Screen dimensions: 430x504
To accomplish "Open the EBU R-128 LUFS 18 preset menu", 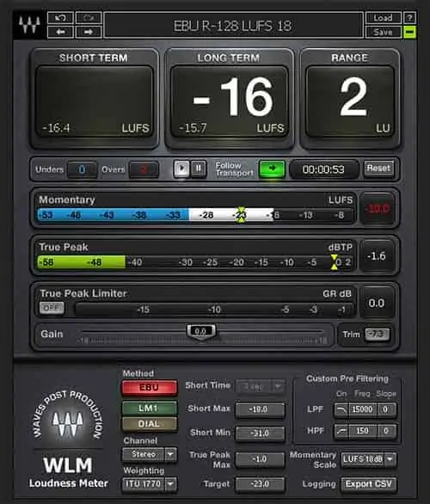I will 233,26.
